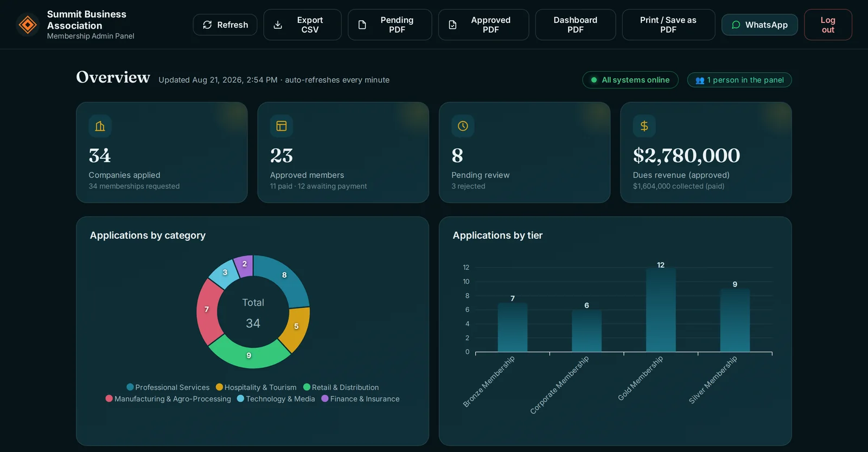The width and height of the screenshot is (868, 452).
Task: Click the 1 person in the panel badge
Action: coord(739,80)
